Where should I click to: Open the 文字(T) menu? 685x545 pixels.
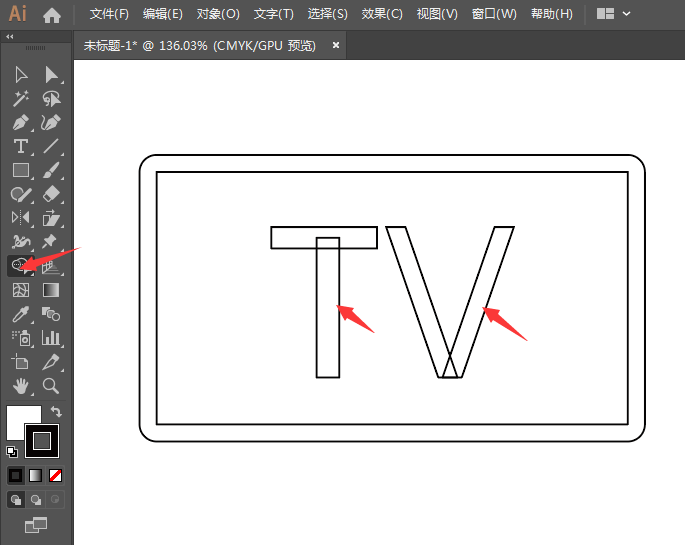coord(273,14)
